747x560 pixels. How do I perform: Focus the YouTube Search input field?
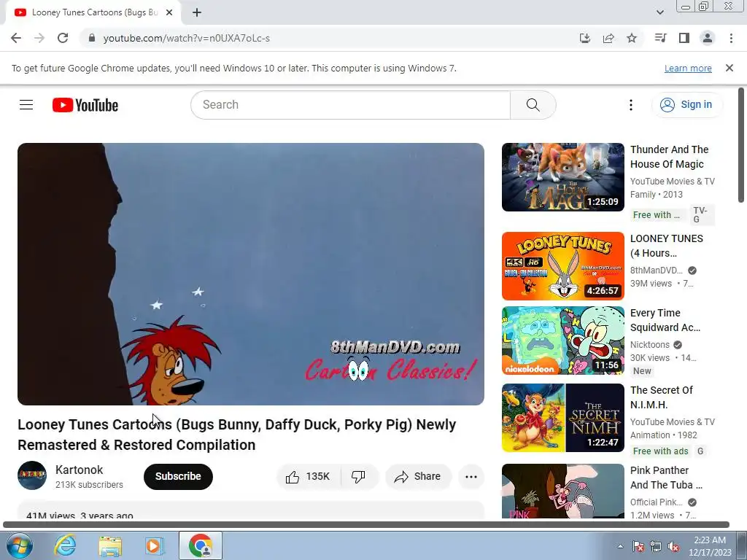[350, 105]
